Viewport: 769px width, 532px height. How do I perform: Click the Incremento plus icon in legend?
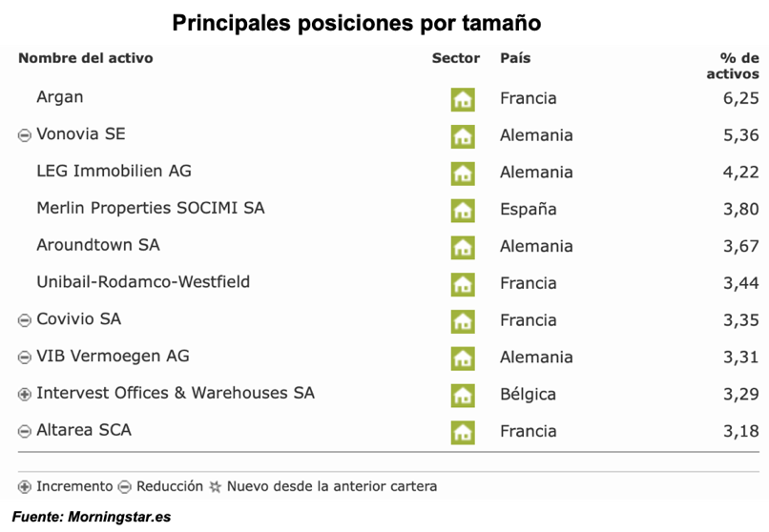click(x=25, y=487)
